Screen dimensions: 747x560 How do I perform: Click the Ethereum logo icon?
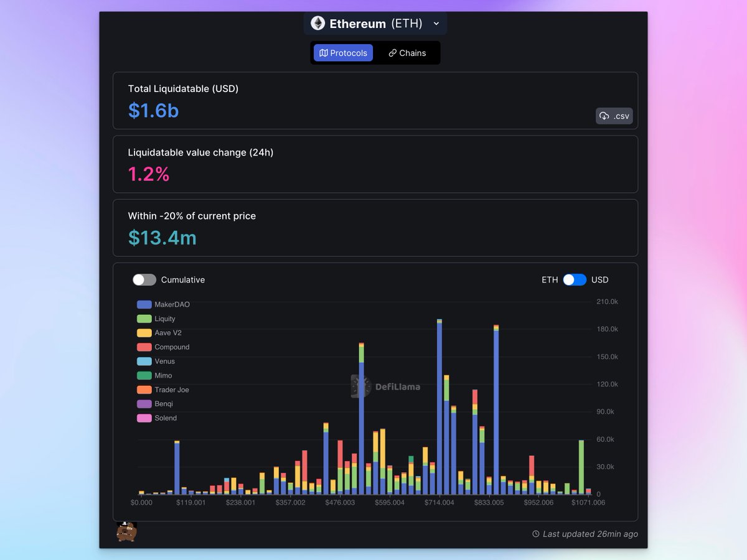pyautogui.click(x=317, y=24)
